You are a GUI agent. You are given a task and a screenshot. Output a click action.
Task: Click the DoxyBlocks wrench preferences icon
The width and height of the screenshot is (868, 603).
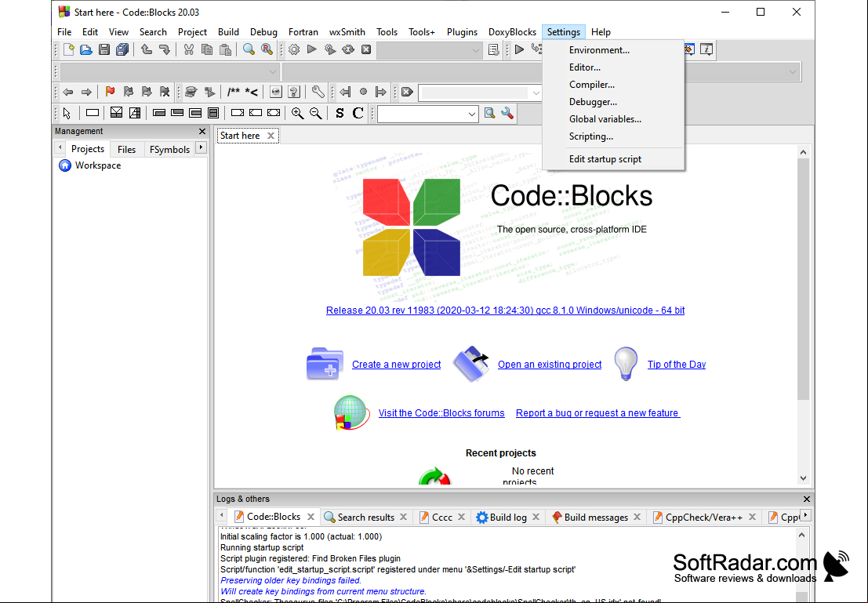tap(318, 92)
